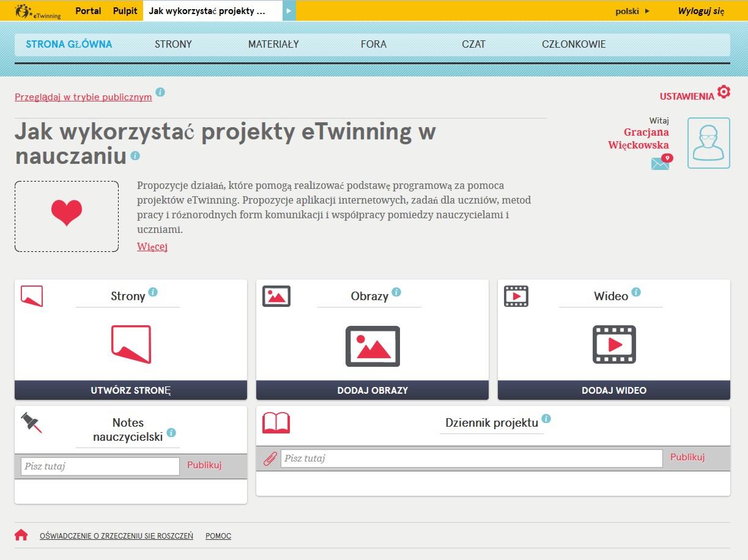
Task: Click the Ustawienia link text
Action: 686,96
